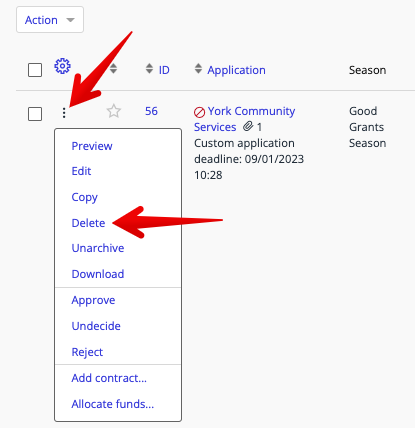The width and height of the screenshot is (415, 428).
Task: Select Preview in the row menu
Action: click(92, 146)
